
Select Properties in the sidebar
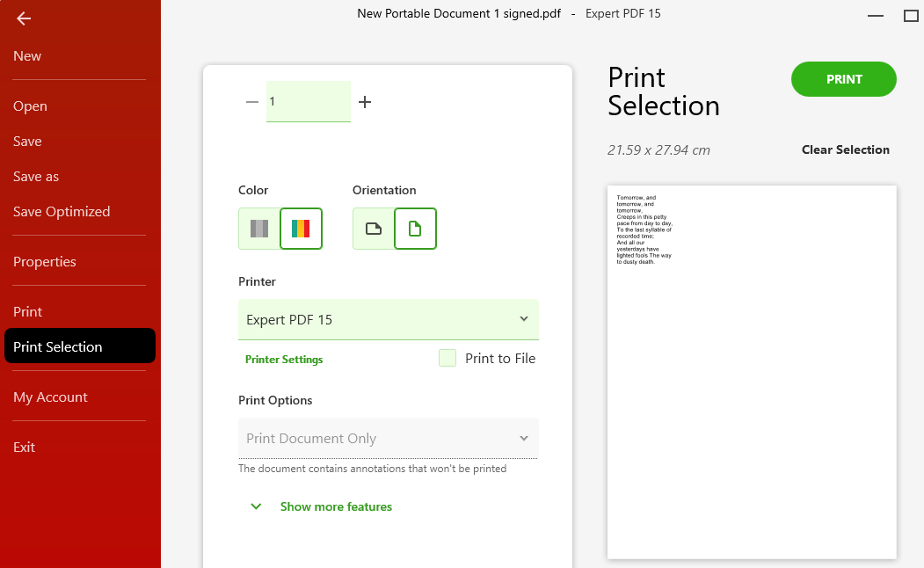coord(45,262)
